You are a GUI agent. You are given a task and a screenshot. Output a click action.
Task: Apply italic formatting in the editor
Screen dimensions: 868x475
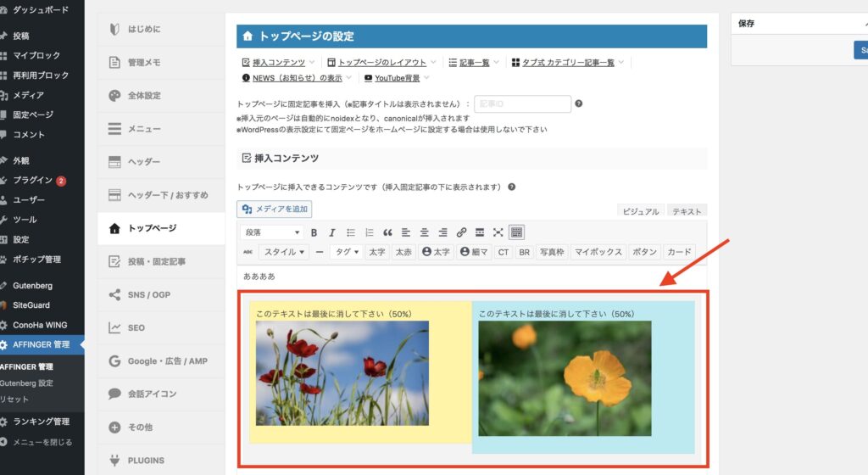(x=331, y=232)
